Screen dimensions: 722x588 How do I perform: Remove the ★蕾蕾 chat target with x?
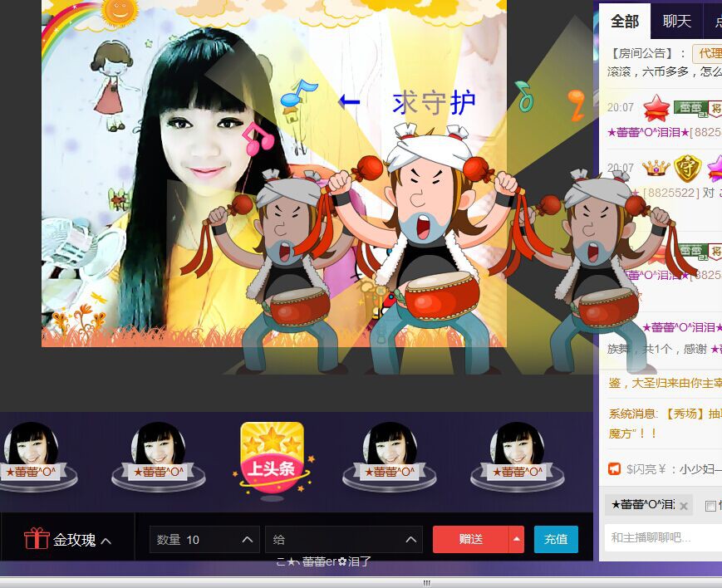tap(683, 506)
